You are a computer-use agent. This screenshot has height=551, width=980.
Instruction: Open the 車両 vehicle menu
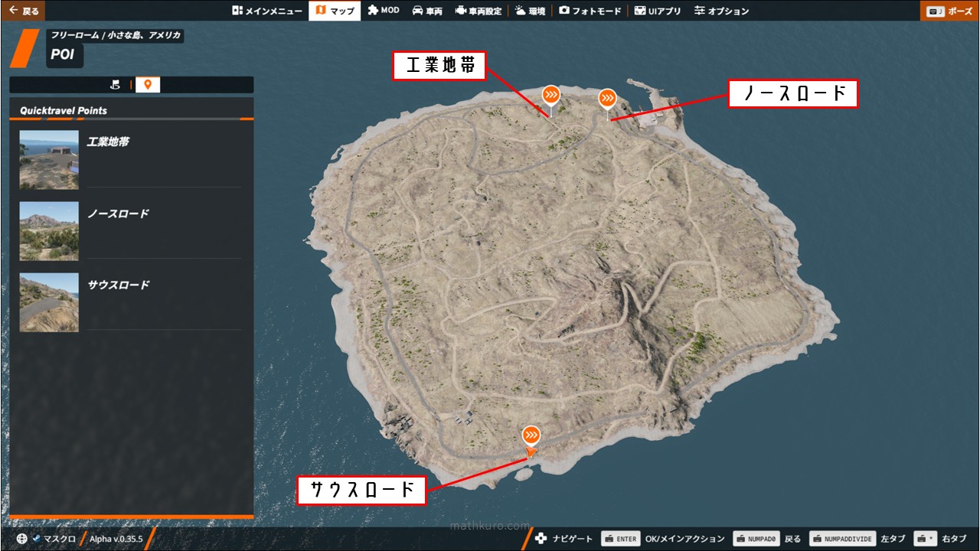point(427,11)
